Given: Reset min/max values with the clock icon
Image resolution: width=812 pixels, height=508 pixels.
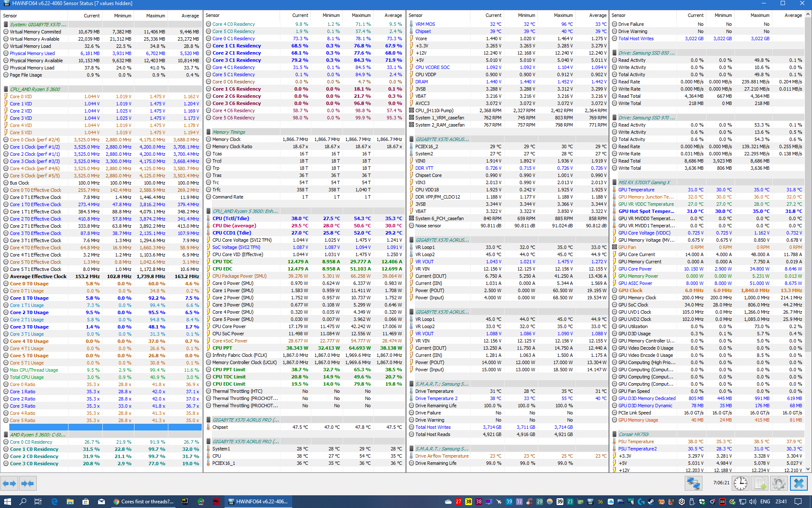Looking at the screenshot, I should (x=741, y=483).
